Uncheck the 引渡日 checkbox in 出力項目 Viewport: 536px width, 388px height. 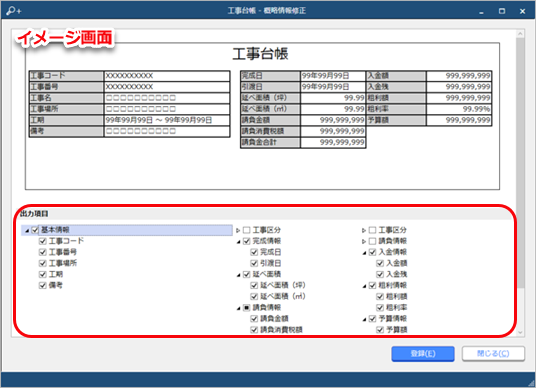254,263
